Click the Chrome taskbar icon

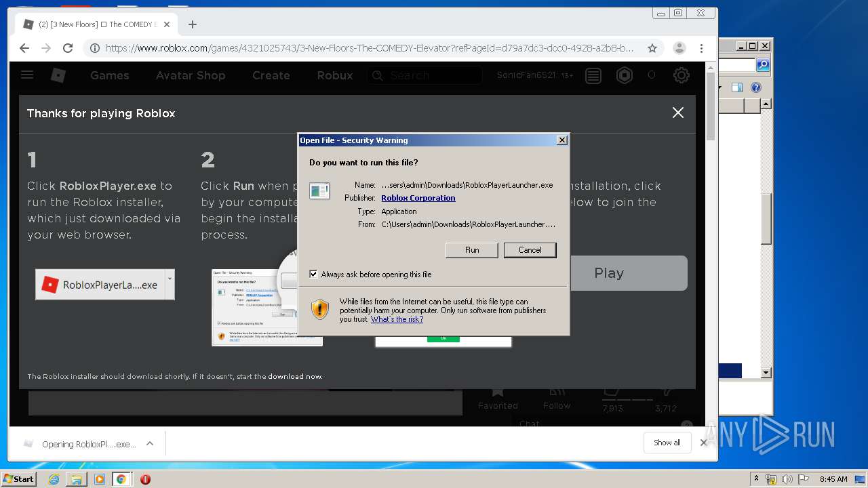[121, 479]
